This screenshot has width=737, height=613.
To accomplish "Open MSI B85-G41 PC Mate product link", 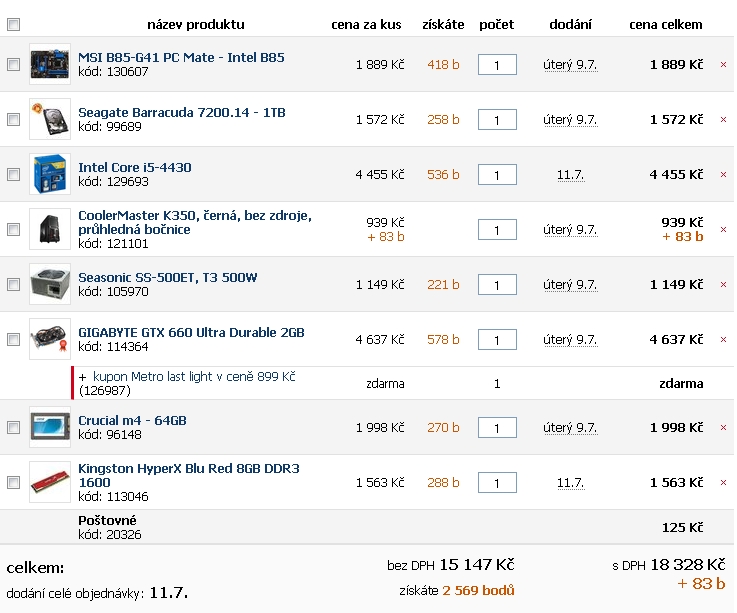I will click(x=181, y=57).
